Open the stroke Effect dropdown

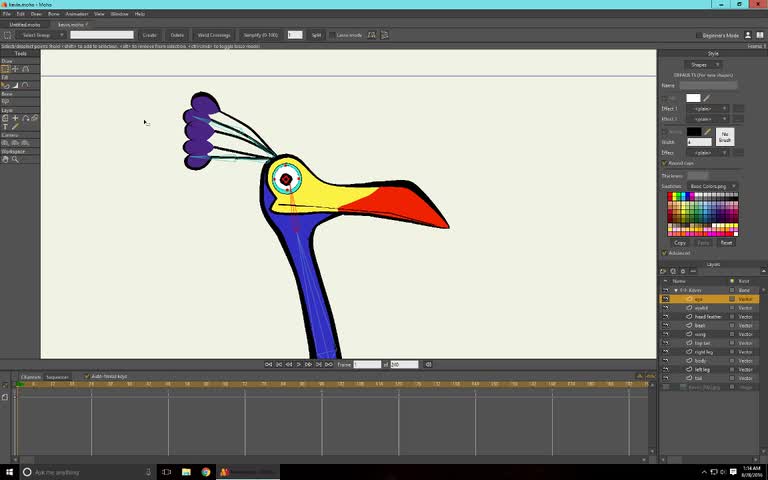[x=707, y=153]
